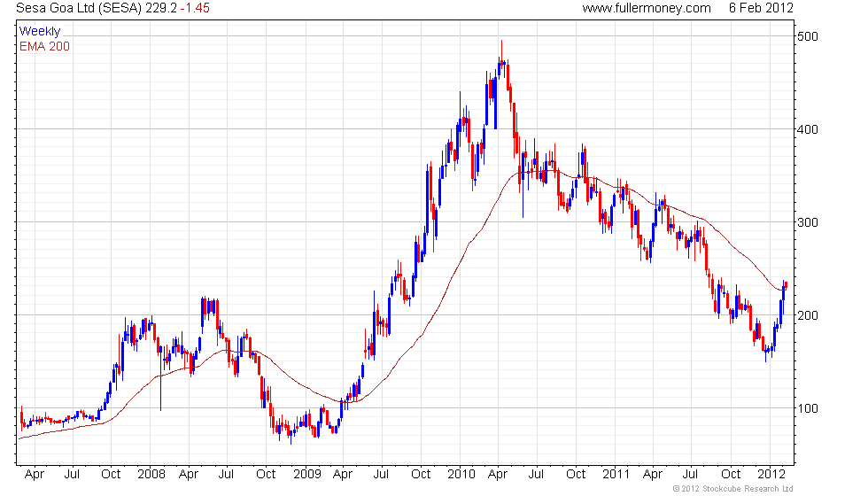Click the Weekly legend label
The height and width of the screenshot is (496, 868).
click(40, 32)
